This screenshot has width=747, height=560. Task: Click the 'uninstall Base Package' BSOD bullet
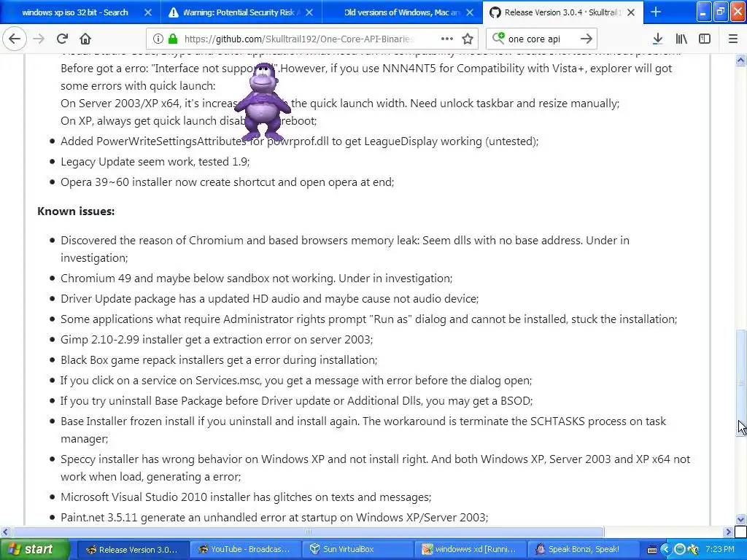point(296,401)
